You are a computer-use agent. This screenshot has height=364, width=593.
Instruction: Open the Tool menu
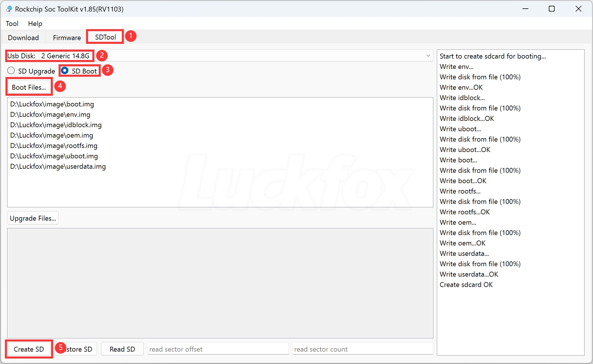pos(12,24)
